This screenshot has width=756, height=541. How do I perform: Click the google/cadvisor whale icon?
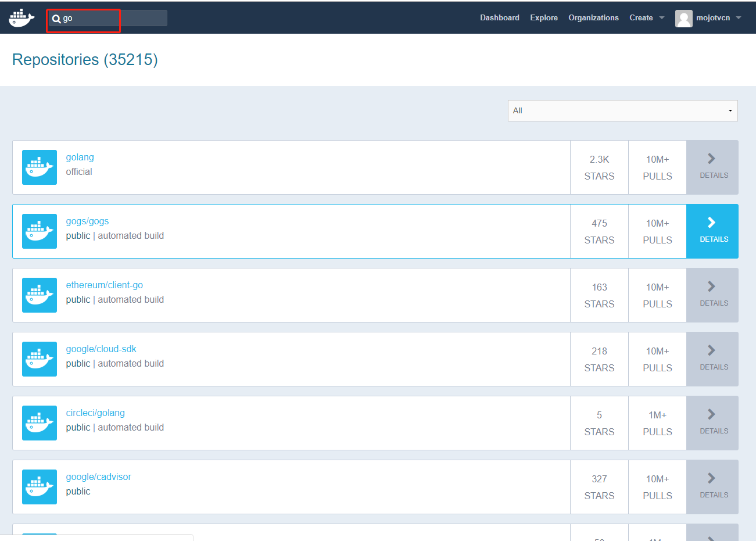pyautogui.click(x=40, y=487)
